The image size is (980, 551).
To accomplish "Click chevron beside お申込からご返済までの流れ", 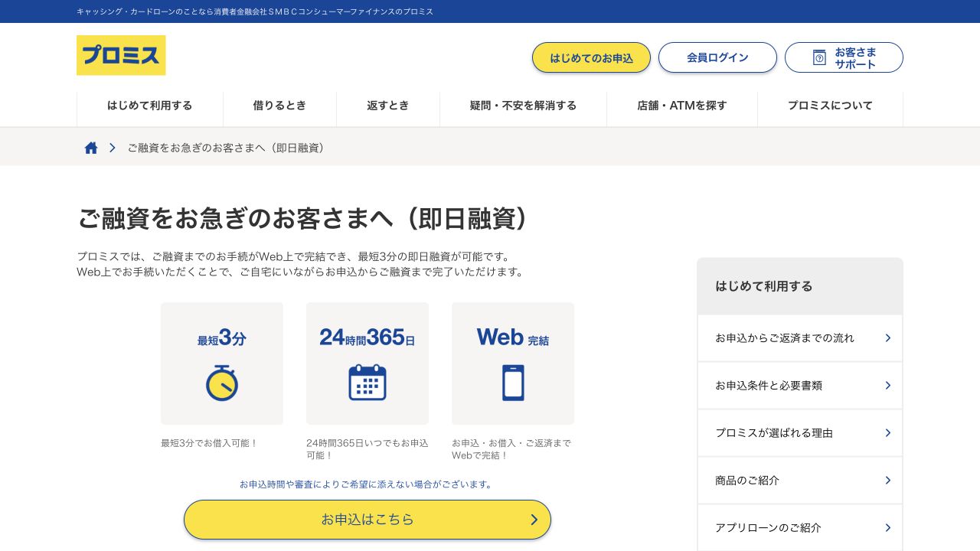I will coord(888,338).
